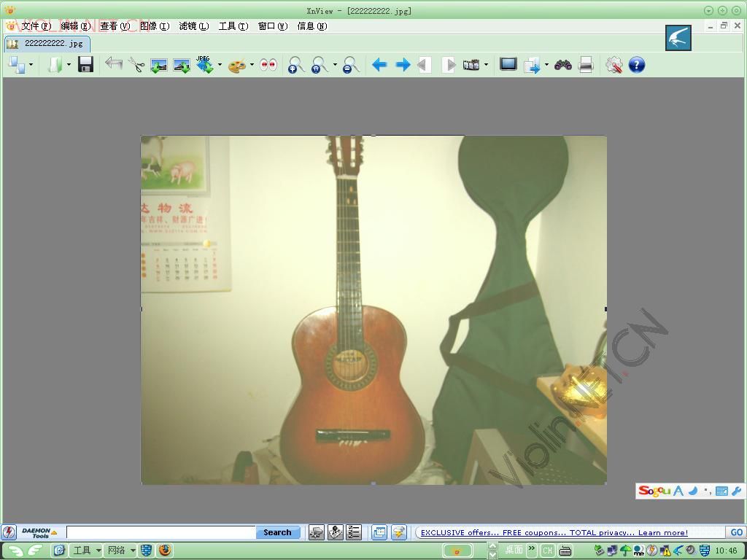This screenshot has height=560, width=747.
Task: Click the Daemon Tools search input field
Action: click(161, 532)
